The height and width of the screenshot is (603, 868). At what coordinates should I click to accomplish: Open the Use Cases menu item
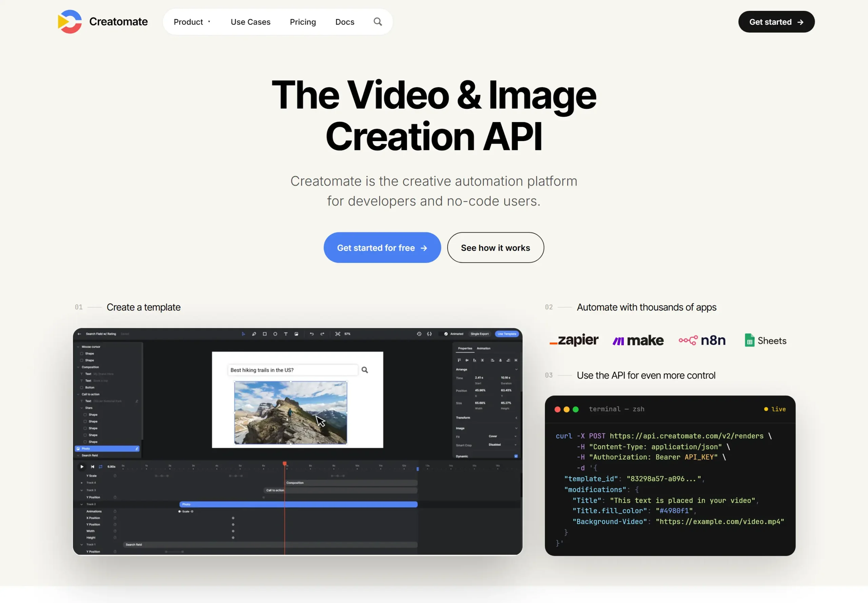(x=251, y=22)
